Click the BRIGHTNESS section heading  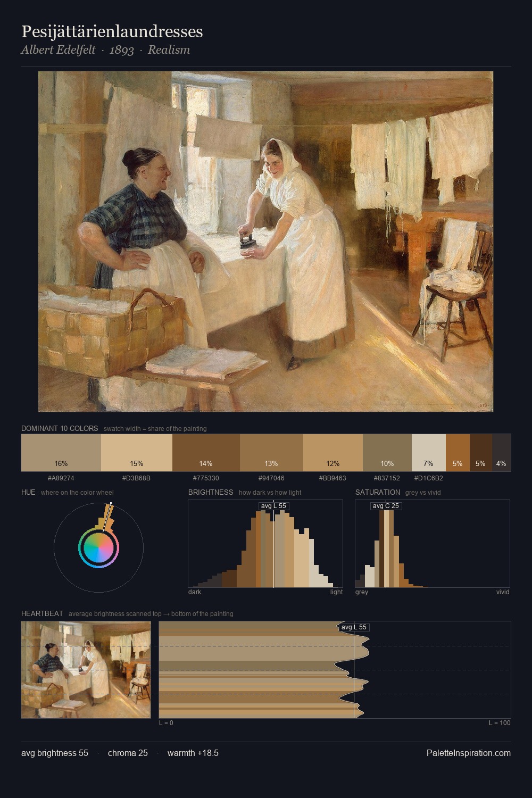click(211, 492)
